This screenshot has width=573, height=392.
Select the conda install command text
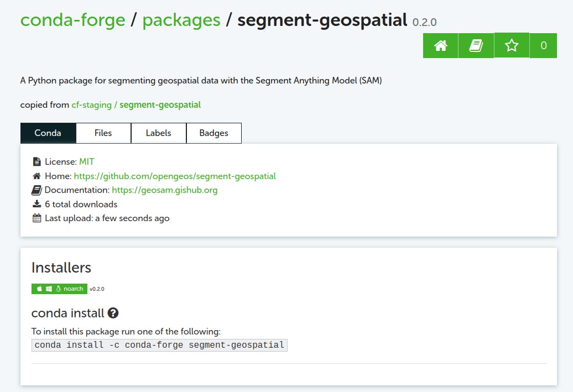pos(159,345)
